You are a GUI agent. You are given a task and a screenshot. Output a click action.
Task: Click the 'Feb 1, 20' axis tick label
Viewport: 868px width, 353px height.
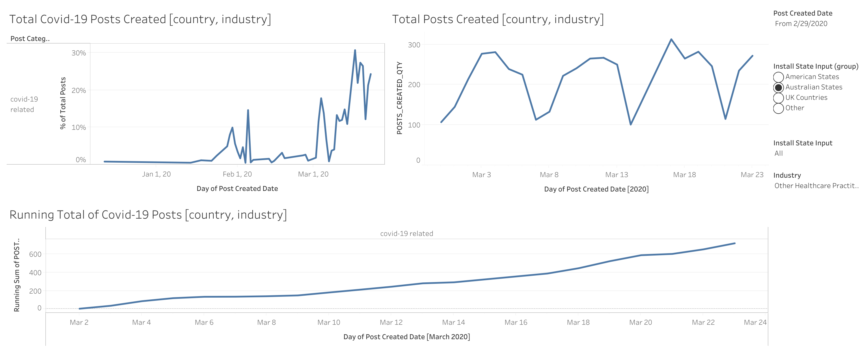point(237,174)
